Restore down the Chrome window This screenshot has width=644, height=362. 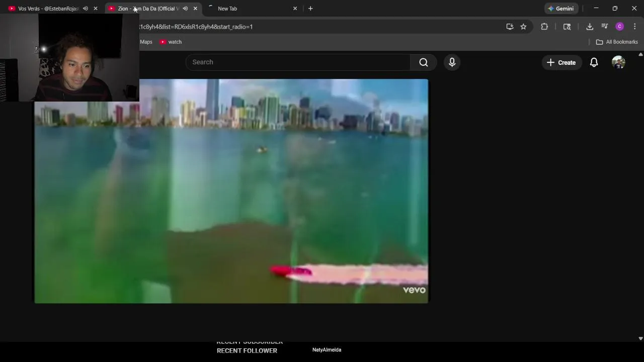pos(615,9)
